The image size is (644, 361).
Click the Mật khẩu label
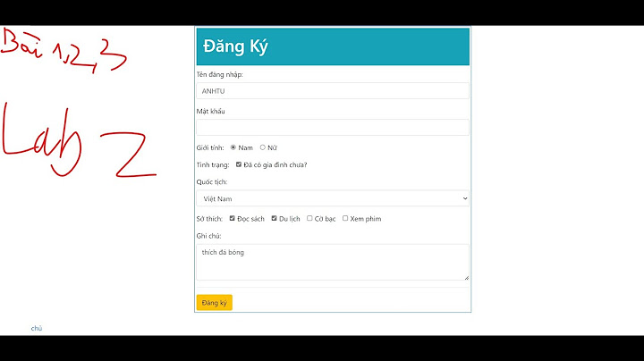[211, 111]
